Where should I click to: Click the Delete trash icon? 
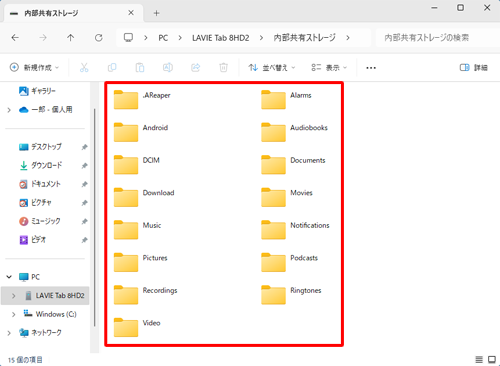click(223, 68)
